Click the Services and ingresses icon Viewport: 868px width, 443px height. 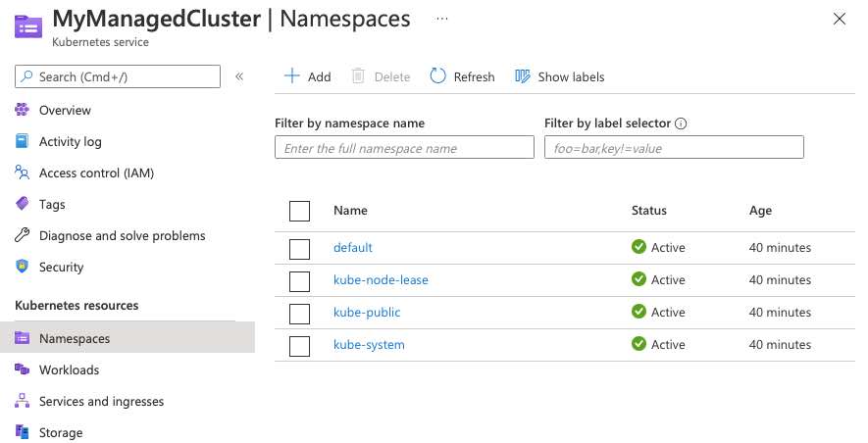click(x=22, y=401)
